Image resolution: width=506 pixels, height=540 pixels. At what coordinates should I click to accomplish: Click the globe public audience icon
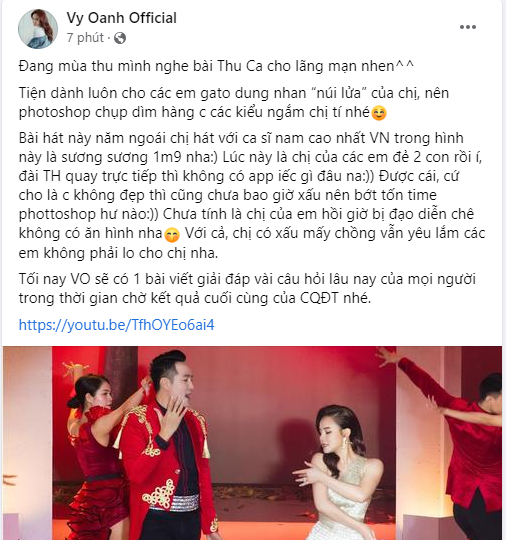point(120,38)
